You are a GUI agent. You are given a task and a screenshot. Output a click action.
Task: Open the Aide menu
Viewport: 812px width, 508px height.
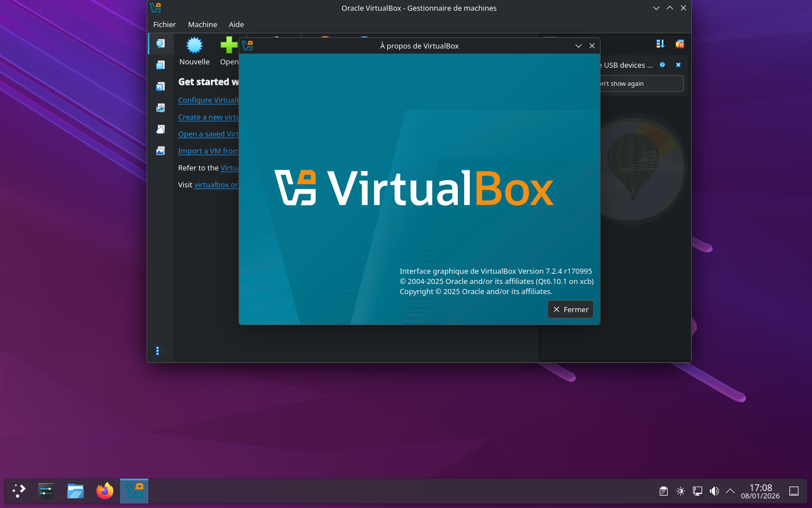pos(236,24)
